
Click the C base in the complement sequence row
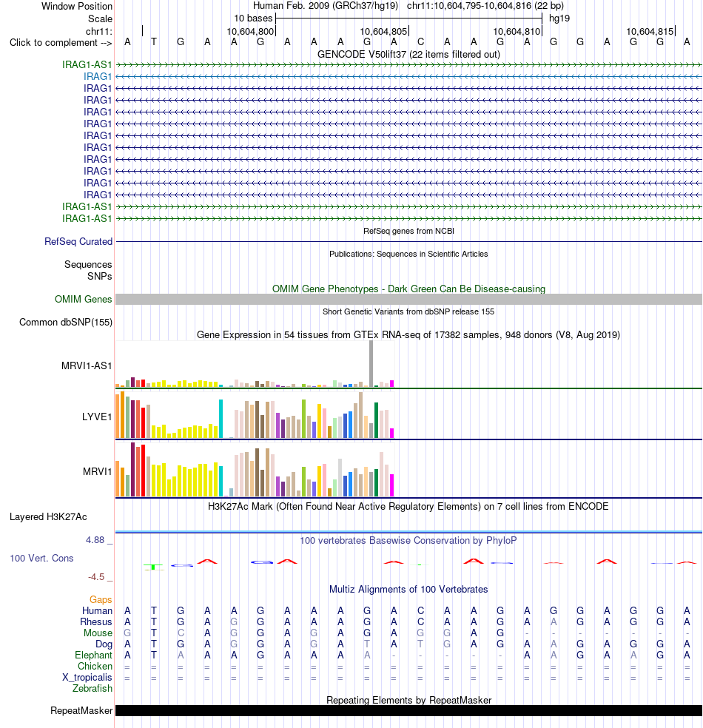pyautogui.click(x=420, y=41)
